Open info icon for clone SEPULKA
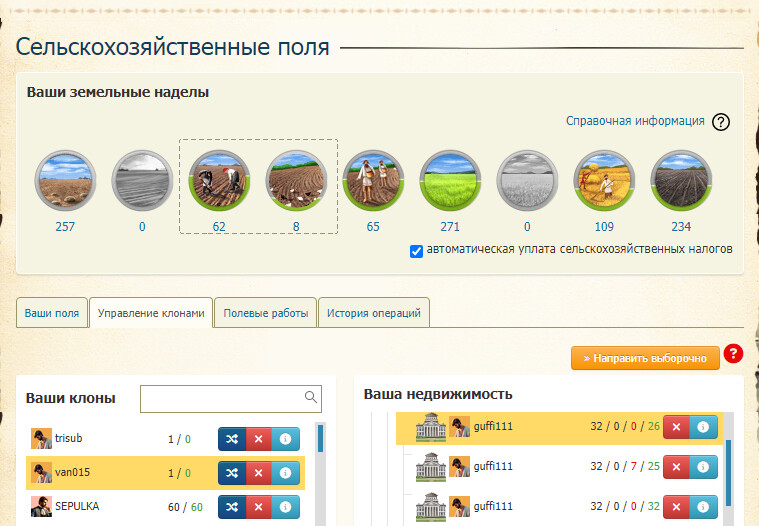759x526 pixels. 286,507
